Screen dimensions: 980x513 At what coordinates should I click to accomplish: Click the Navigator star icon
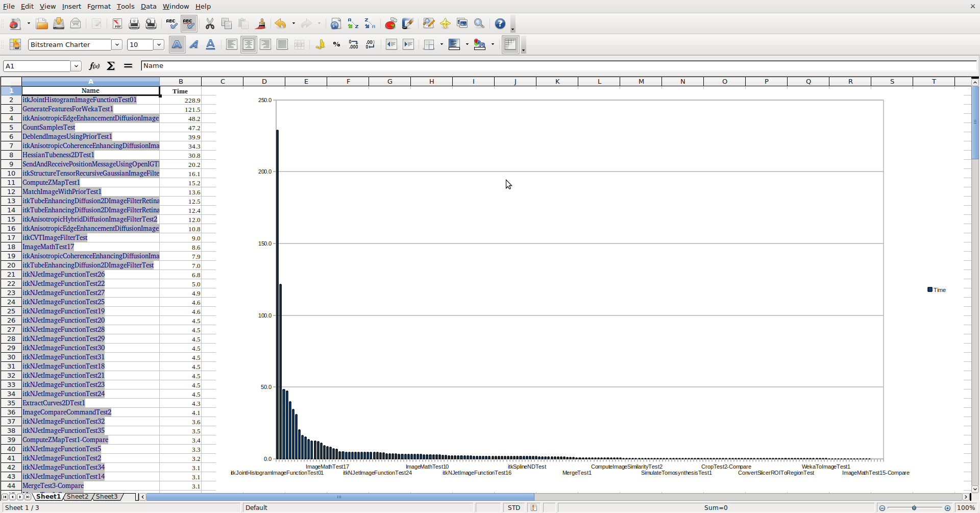coord(445,23)
